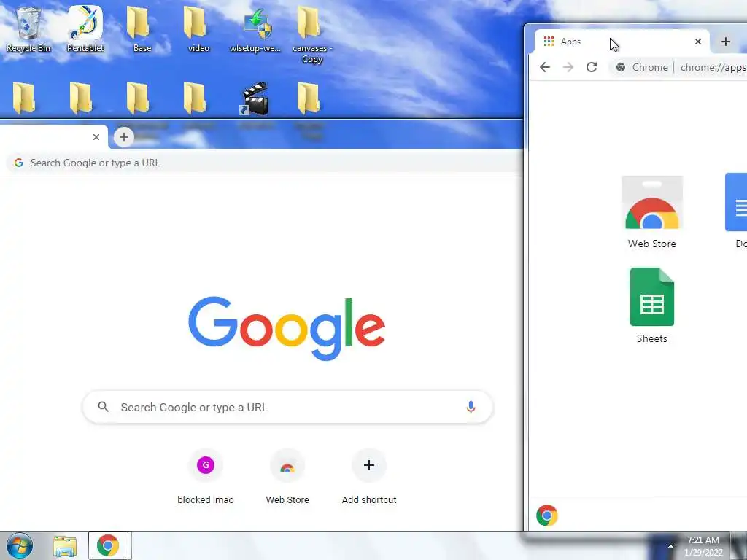Viewport: 747px width, 560px height.
Task: Select the Base folder on desktop
Action: tap(142, 29)
